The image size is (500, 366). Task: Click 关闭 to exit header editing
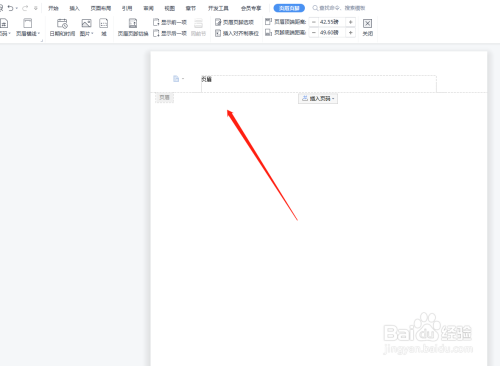(367, 27)
